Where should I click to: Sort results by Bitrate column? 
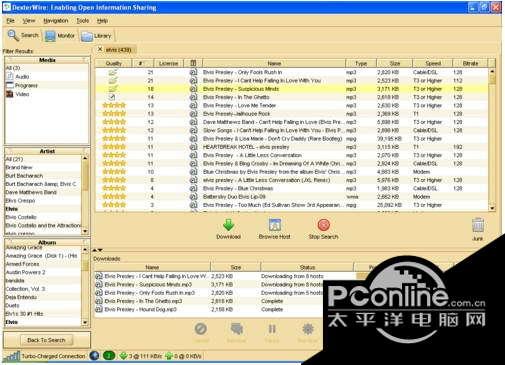[x=470, y=63]
